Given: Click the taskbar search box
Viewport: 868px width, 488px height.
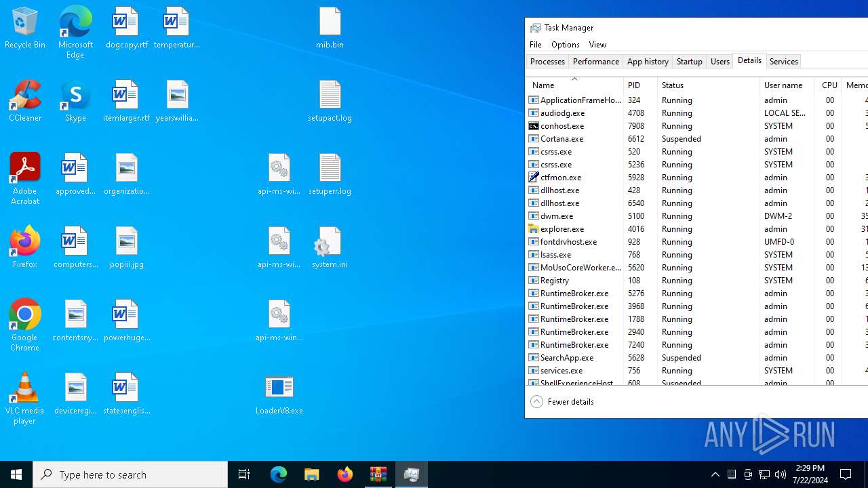Looking at the screenshot, I should pos(130,474).
